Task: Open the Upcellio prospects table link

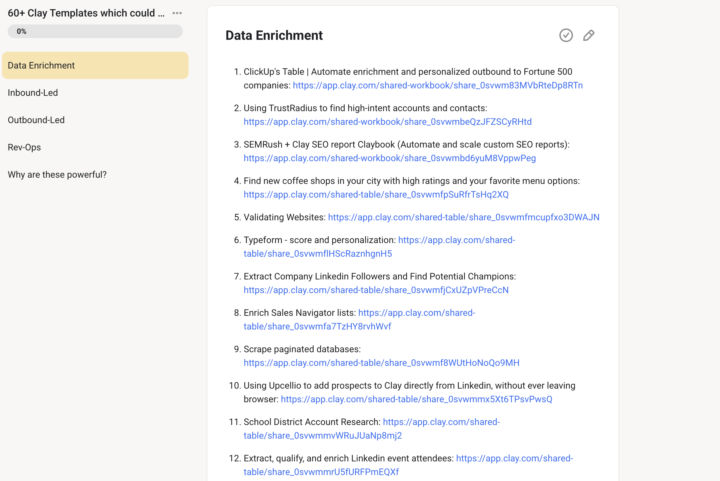Action: [416, 399]
